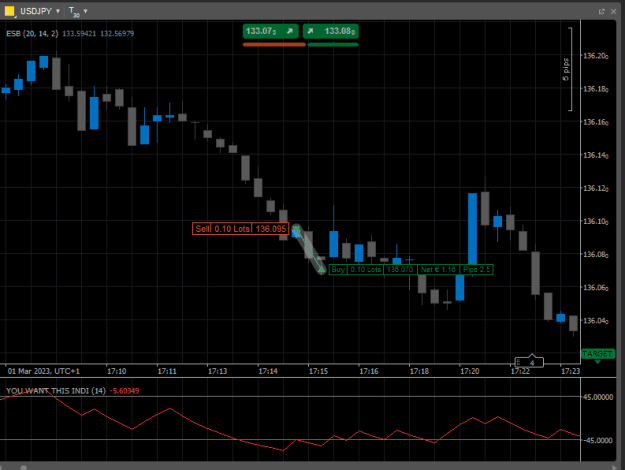The image size is (625, 470).
Task: Click the green deal exit arrow marker
Action: tap(322, 270)
